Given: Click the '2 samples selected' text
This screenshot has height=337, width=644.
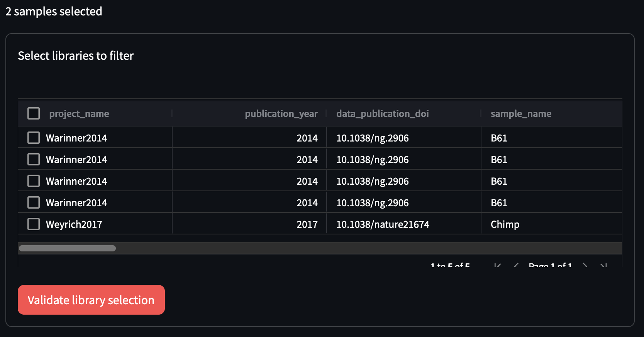Looking at the screenshot, I should point(54,12).
